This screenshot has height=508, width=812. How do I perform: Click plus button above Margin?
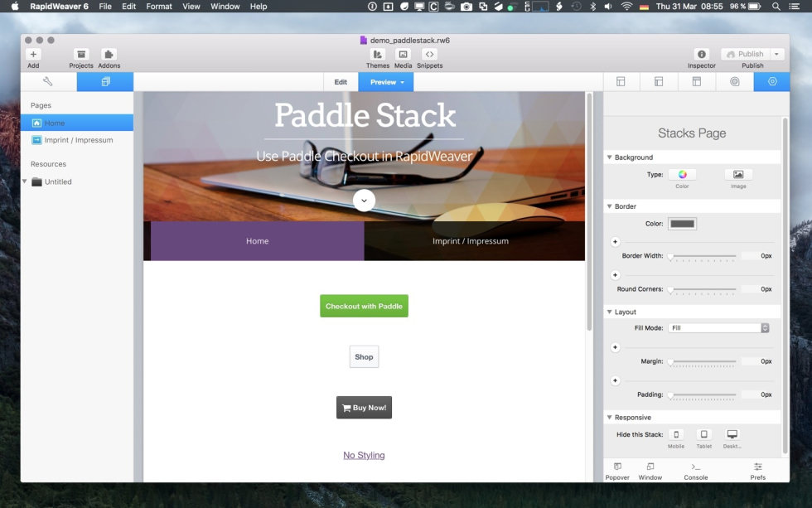615,347
